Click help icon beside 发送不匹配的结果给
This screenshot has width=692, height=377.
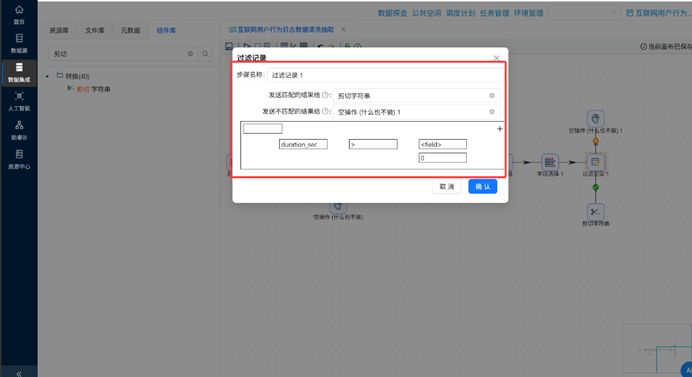click(x=325, y=111)
